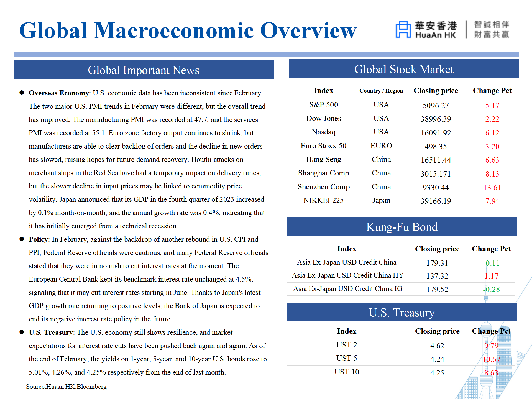532x399 pixels.
Task: Click closing price 3015.171
Action: point(436,174)
